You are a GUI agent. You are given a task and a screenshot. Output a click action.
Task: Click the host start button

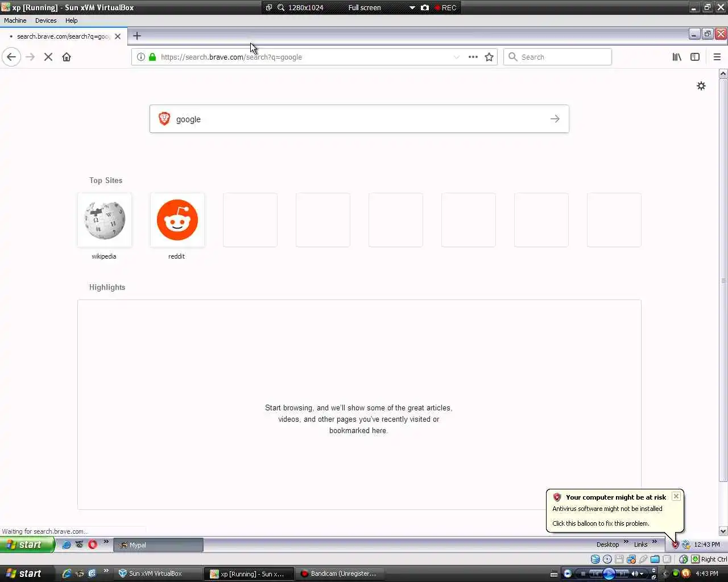tap(27, 573)
